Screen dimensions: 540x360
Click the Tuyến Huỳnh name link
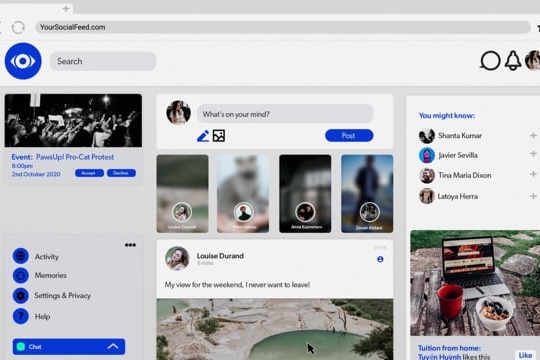click(x=439, y=357)
